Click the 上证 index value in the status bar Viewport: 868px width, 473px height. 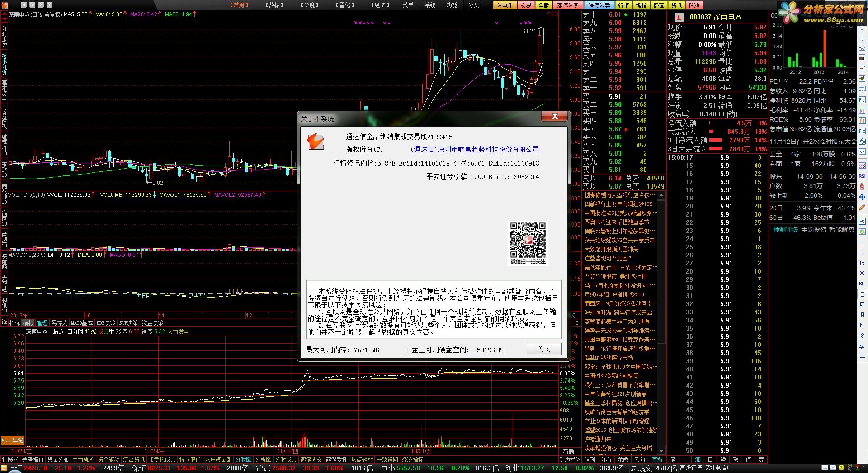tap(36, 468)
